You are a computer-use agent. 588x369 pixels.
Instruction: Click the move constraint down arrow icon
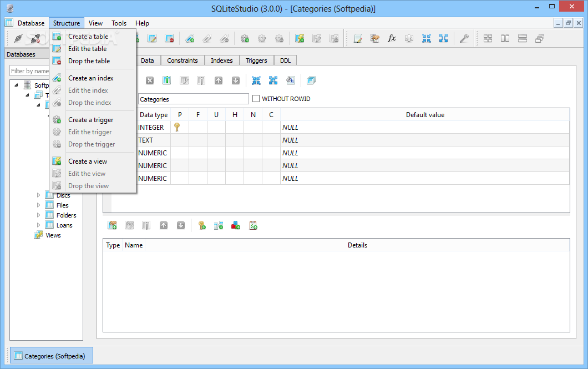(x=181, y=225)
